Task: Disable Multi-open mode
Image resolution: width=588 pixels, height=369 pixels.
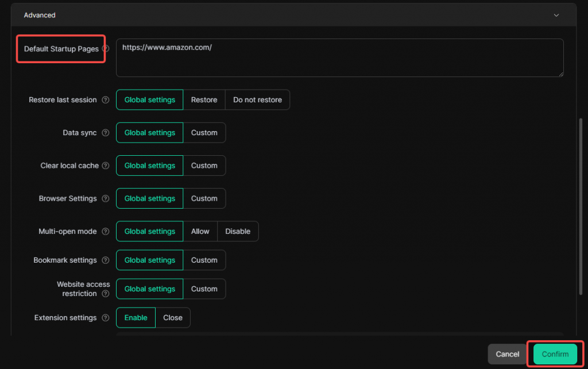Action: pos(238,232)
